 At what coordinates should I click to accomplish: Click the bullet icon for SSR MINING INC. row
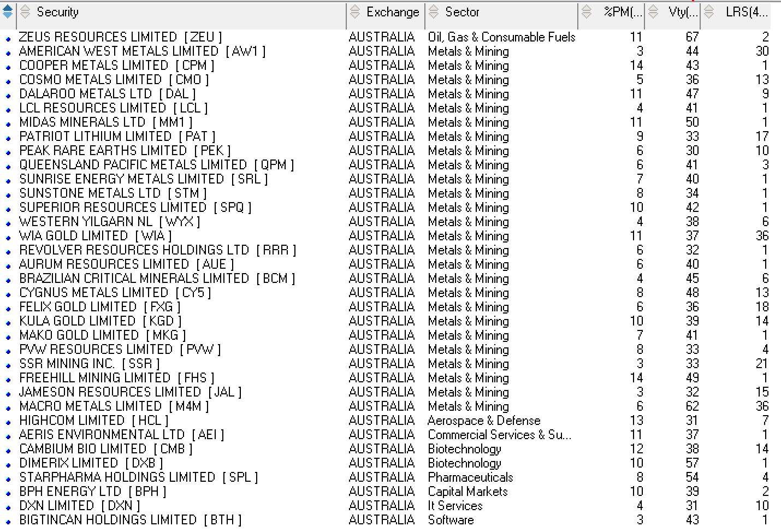coord(8,366)
